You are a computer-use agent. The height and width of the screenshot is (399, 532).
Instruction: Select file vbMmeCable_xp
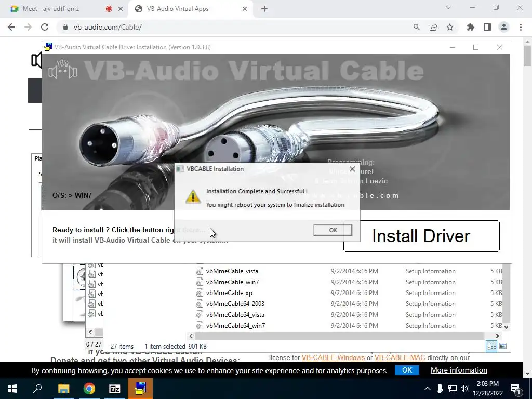coord(229,293)
